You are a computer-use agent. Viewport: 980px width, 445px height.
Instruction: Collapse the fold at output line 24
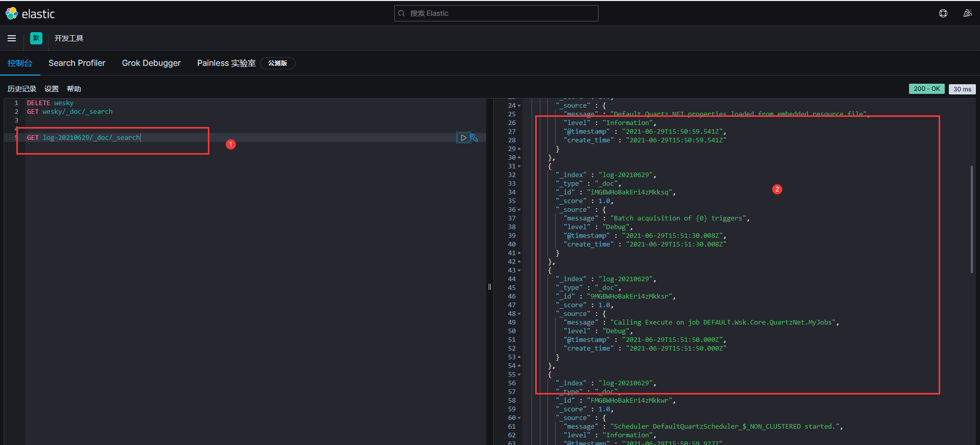(x=519, y=106)
